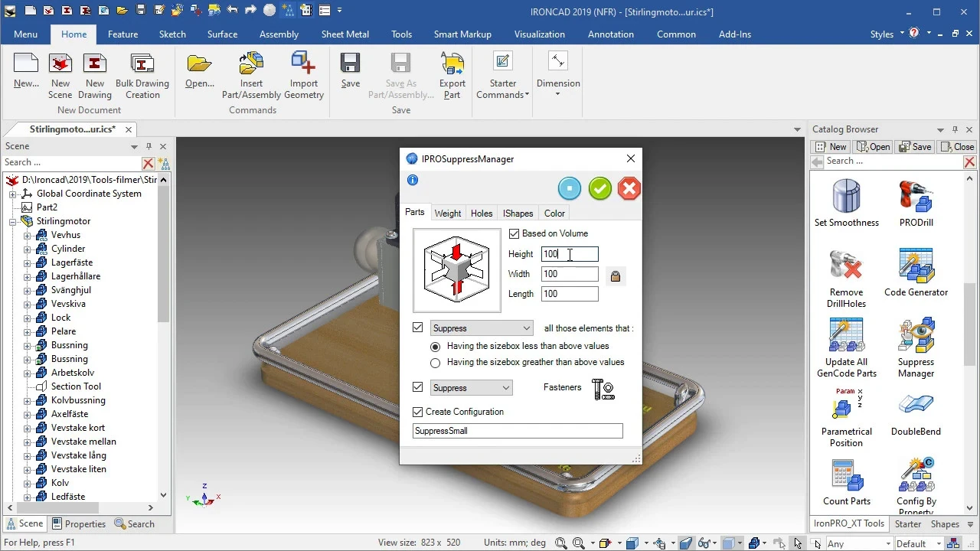Uncheck Based on Volume checkbox
The image size is (980, 551).
coord(514,233)
